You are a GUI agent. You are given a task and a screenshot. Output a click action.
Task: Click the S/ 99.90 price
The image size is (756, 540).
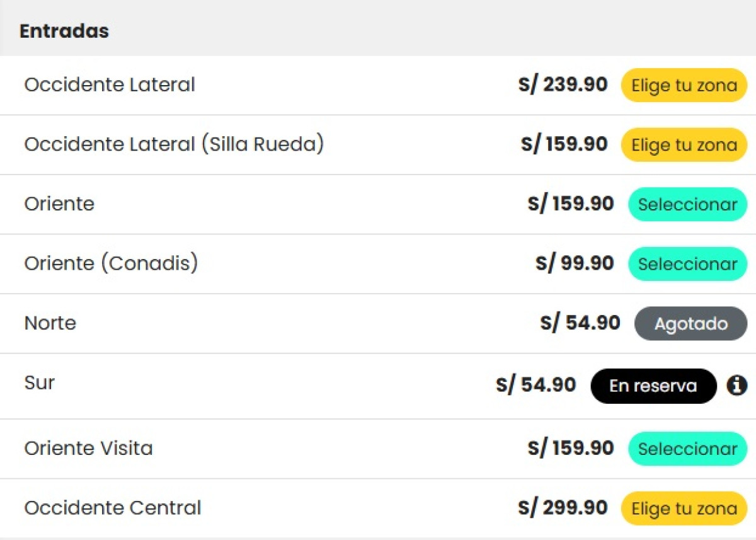point(575,263)
